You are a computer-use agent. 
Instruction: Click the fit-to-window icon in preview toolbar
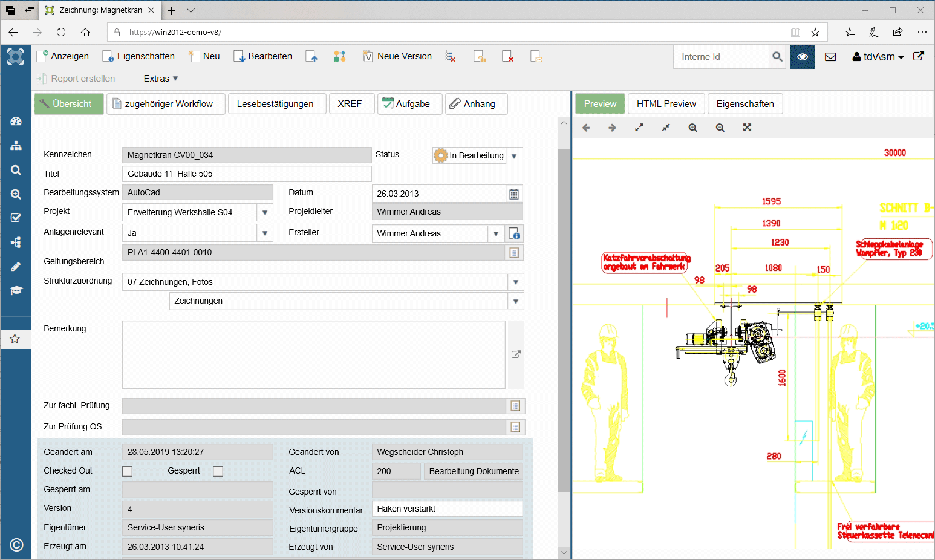(x=747, y=128)
